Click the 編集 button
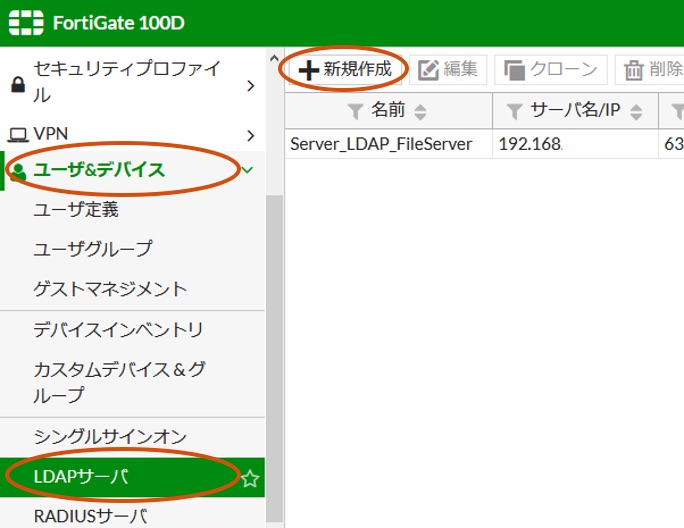The image size is (684, 528). click(x=448, y=69)
